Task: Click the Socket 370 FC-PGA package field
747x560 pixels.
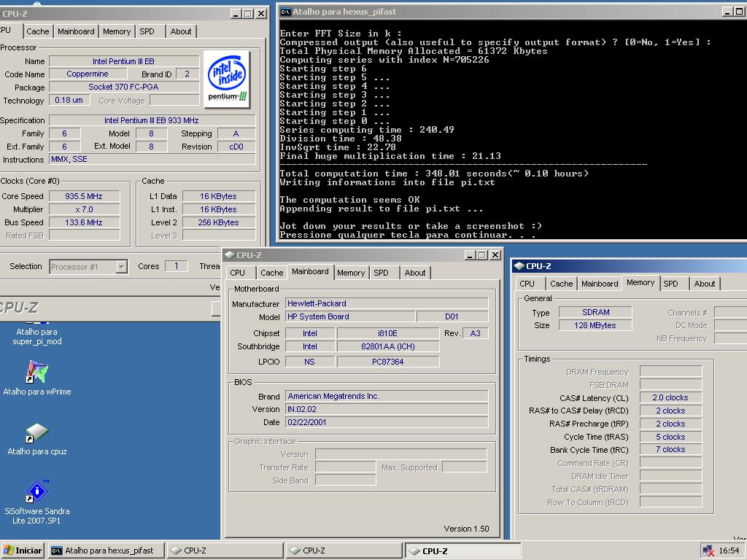Action: click(x=124, y=87)
